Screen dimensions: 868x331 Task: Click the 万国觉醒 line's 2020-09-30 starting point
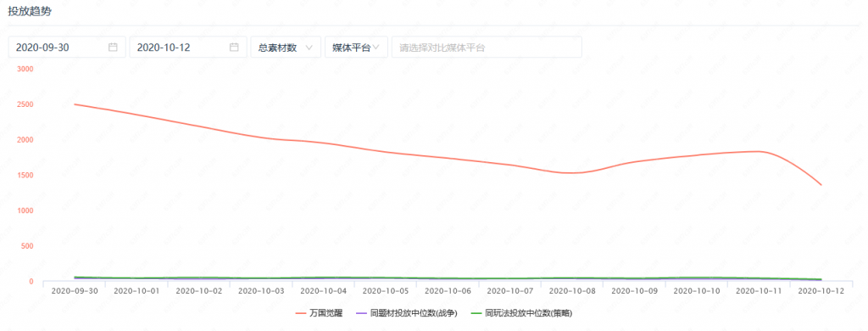(x=75, y=104)
